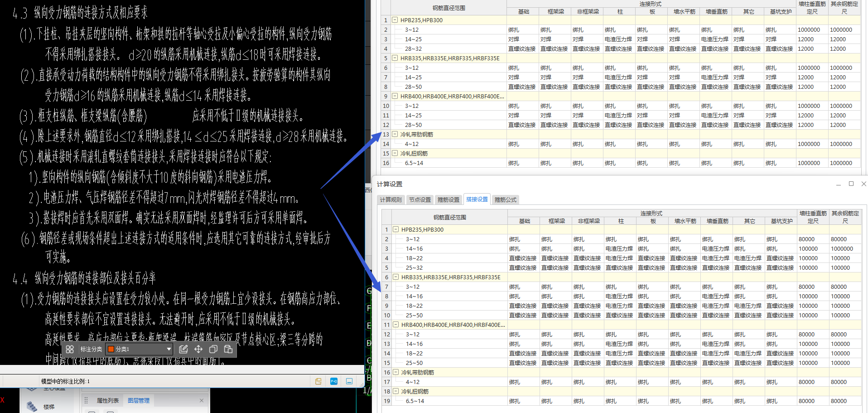This screenshot has height=413, width=868.
Task: Collapse HRB335 group row 6 in 计算设置
Action: [x=396, y=277]
